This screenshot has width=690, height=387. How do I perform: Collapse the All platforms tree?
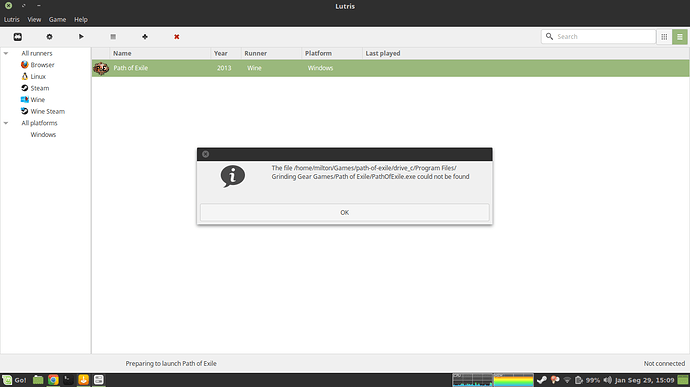(x=6, y=123)
